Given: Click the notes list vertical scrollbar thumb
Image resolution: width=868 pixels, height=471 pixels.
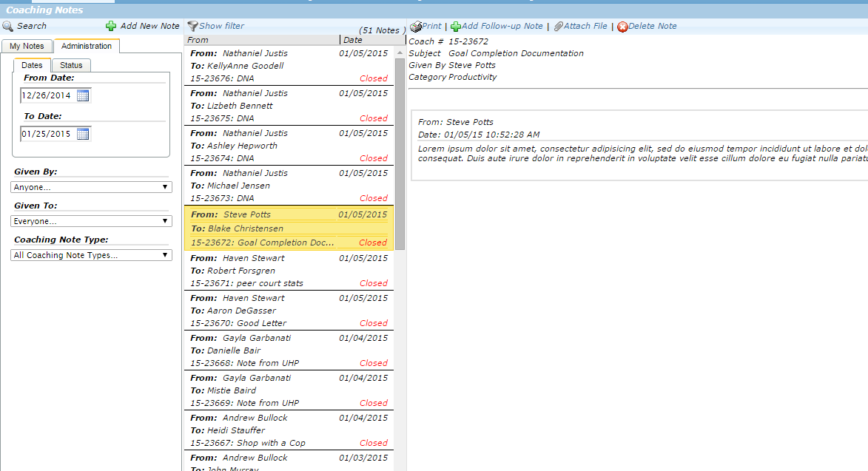Looking at the screenshot, I should 400,148.
